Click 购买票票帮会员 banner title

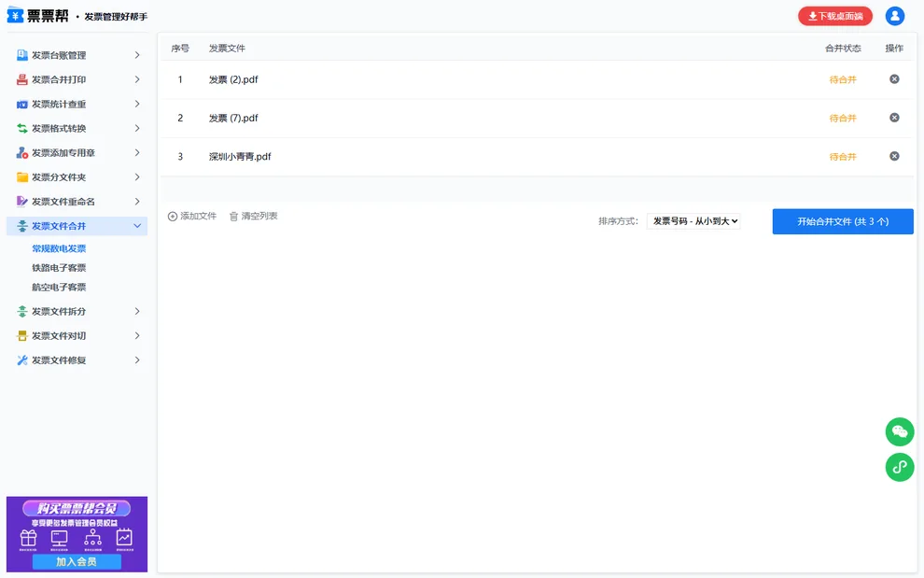pyautogui.click(x=77, y=508)
